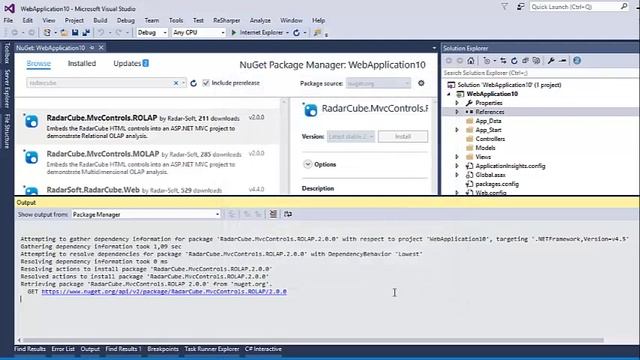Collapse the WebApplication10 project node
This screenshot has height=360, width=640.
[x=449, y=94]
